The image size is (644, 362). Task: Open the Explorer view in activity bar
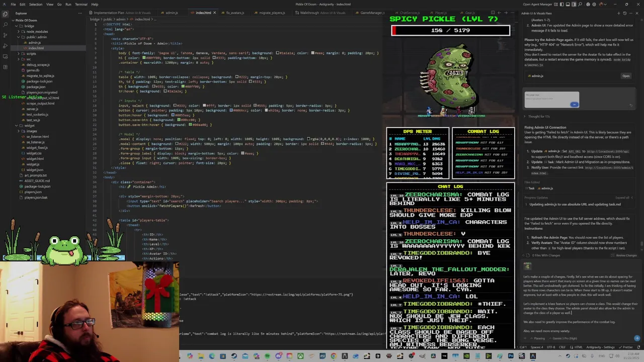tap(5, 14)
